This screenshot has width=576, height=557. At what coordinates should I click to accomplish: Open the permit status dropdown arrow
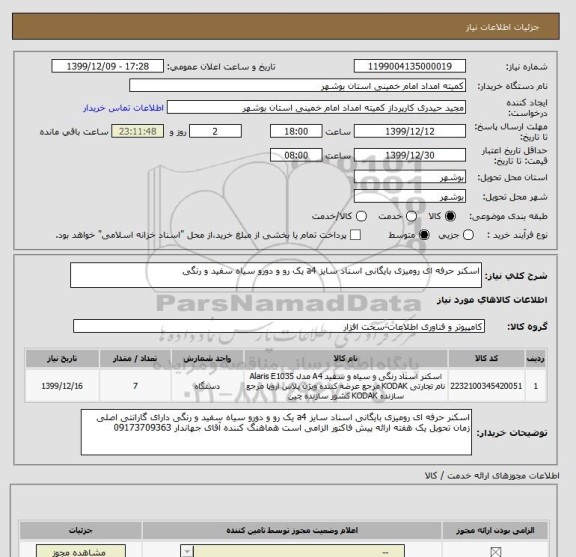(x=187, y=551)
